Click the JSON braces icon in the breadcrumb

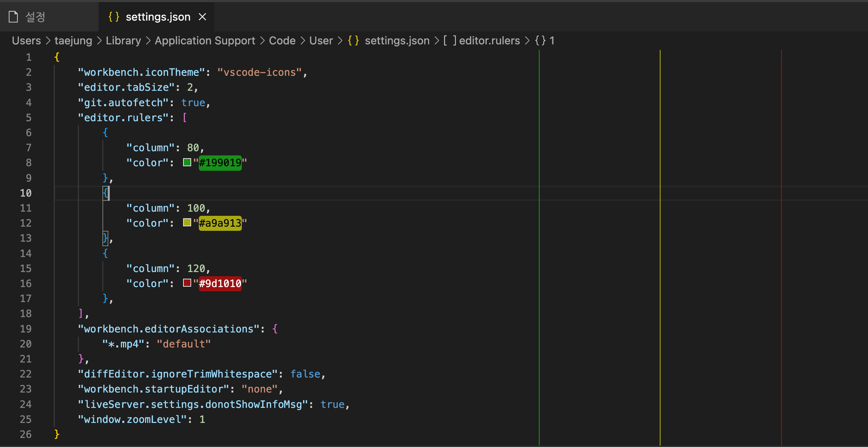click(353, 41)
